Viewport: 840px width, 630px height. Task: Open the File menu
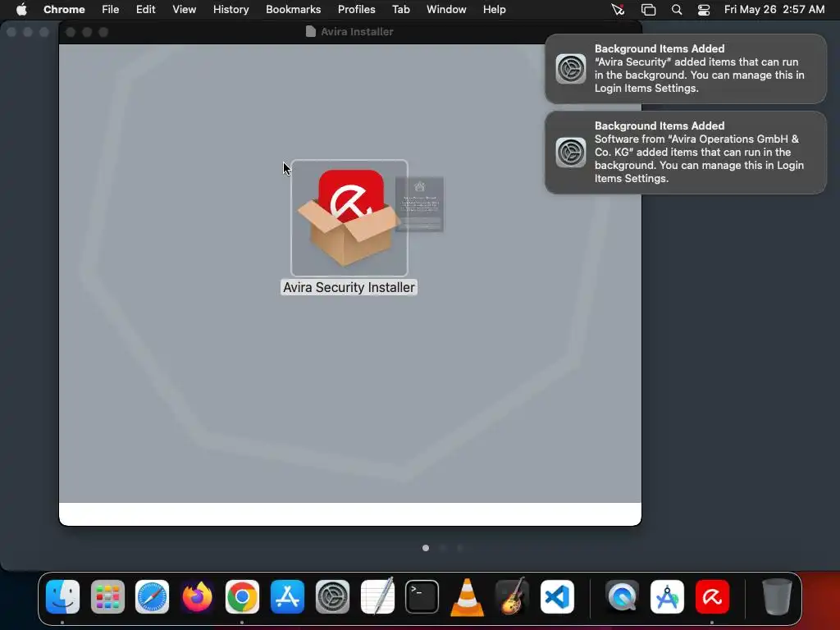111,10
